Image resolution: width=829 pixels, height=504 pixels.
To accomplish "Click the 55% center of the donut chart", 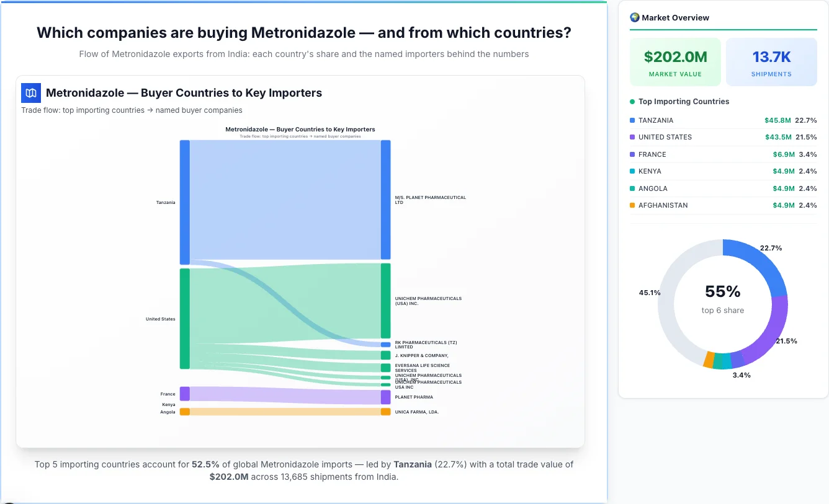I will (722, 291).
